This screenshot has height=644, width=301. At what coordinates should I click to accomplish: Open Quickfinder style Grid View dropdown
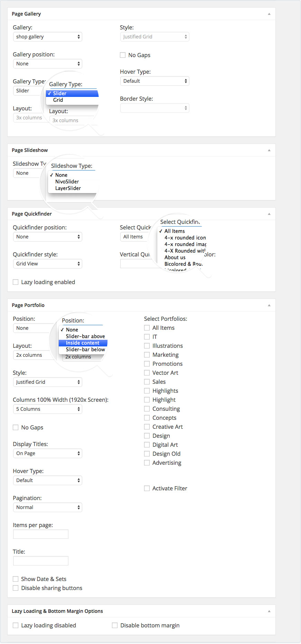[48, 264]
